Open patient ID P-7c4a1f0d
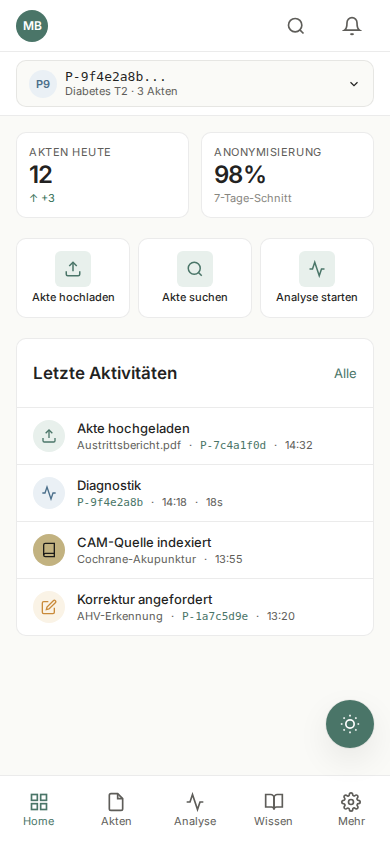The image size is (390, 844). pos(233,445)
